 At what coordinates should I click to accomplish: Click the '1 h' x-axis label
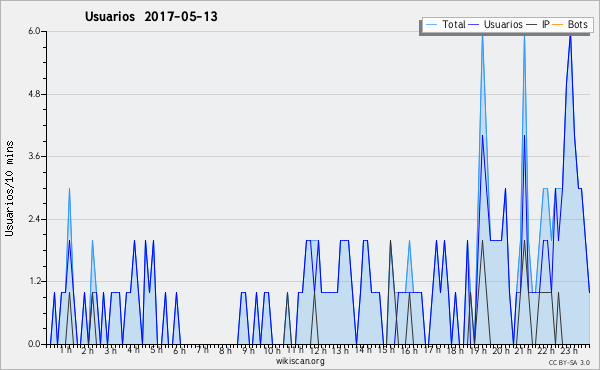click(66, 350)
